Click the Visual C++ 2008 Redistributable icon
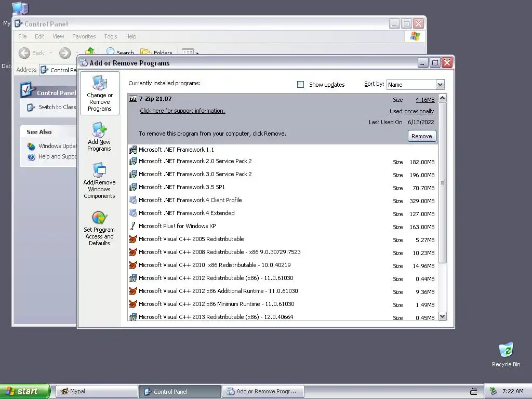The image size is (532, 399). (133, 252)
